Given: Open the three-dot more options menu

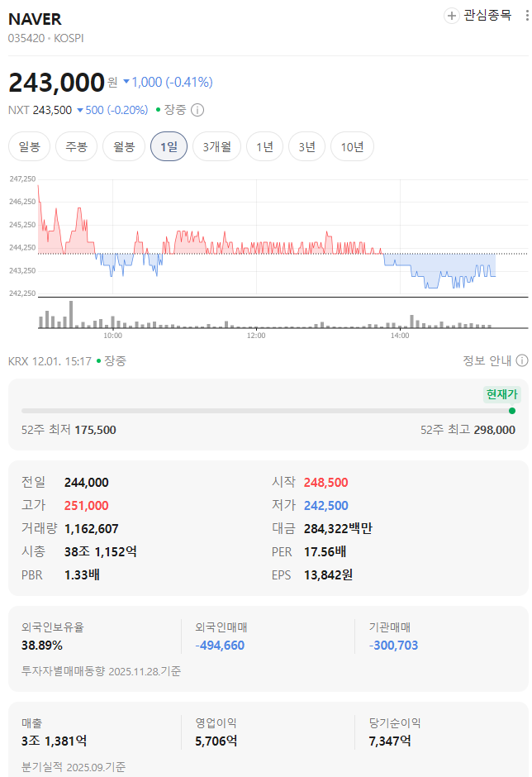Looking at the screenshot, I should [x=526, y=16].
